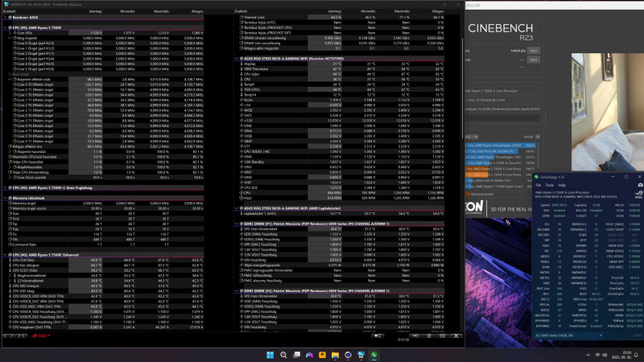The height and width of the screenshot is (362, 644).
Task: Show hidden tray icons chevron
Action: (x=588, y=355)
